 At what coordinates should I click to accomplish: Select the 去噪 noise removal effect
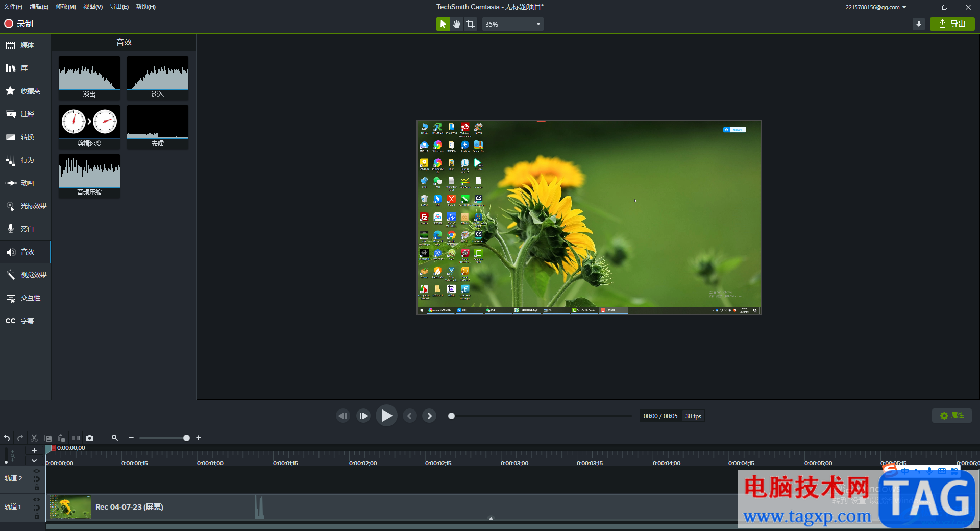point(158,127)
